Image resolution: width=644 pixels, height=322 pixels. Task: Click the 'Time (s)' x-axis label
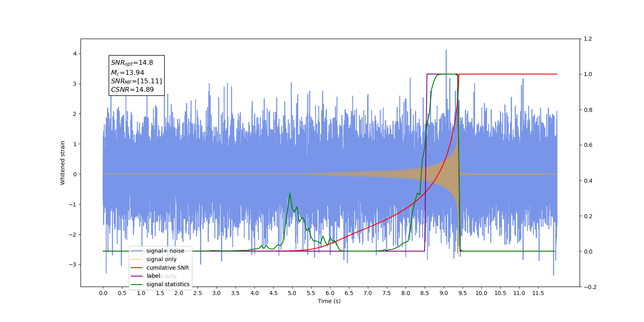click(329, 301)
